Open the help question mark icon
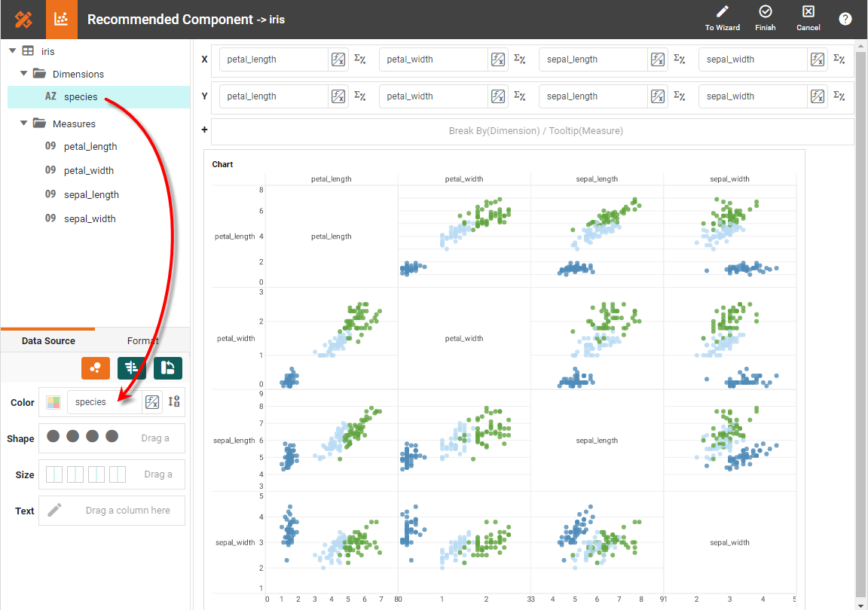The image size is (868, 610). pyautogui.click(x=845, y=19)
